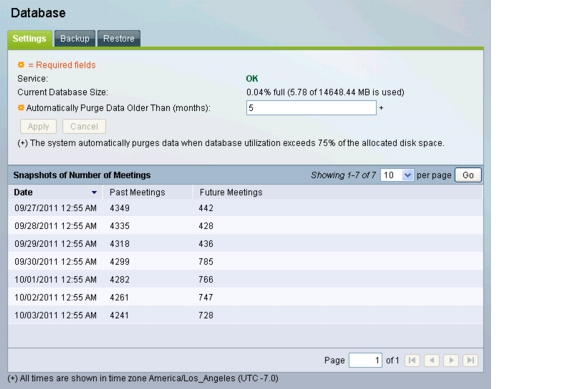Click the Go button

[x=468, y=175]
